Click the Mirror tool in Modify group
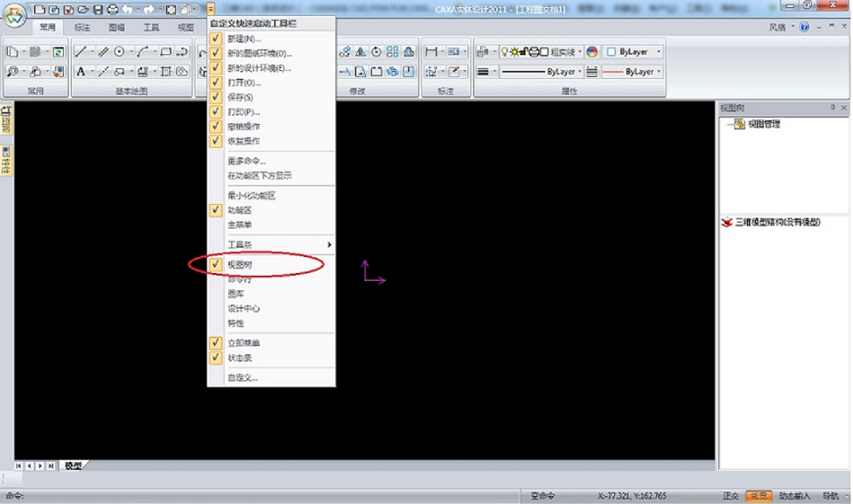Image resolution: width=853 pixels, height=504 pixels. 360,52
